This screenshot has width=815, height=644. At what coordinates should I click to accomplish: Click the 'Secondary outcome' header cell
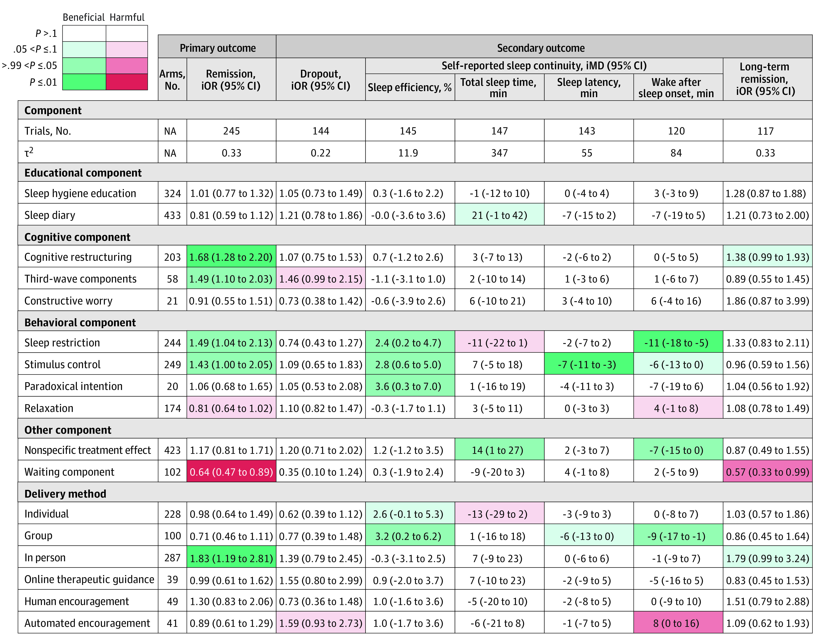click(x=544, y=47)
